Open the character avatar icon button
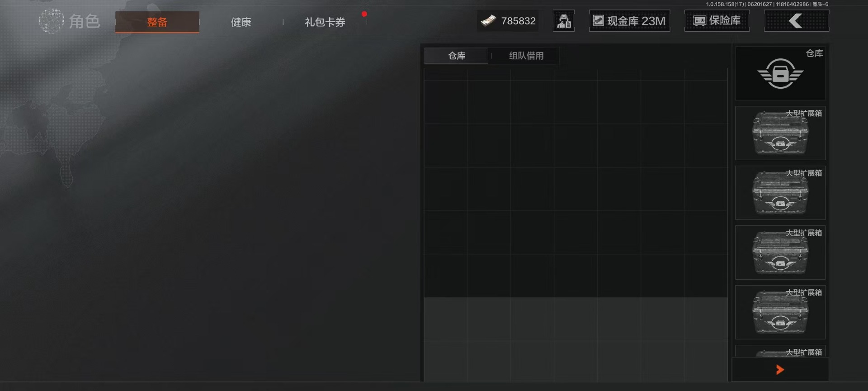The height and width of the screenshot is (391, 868). (564, 21)
